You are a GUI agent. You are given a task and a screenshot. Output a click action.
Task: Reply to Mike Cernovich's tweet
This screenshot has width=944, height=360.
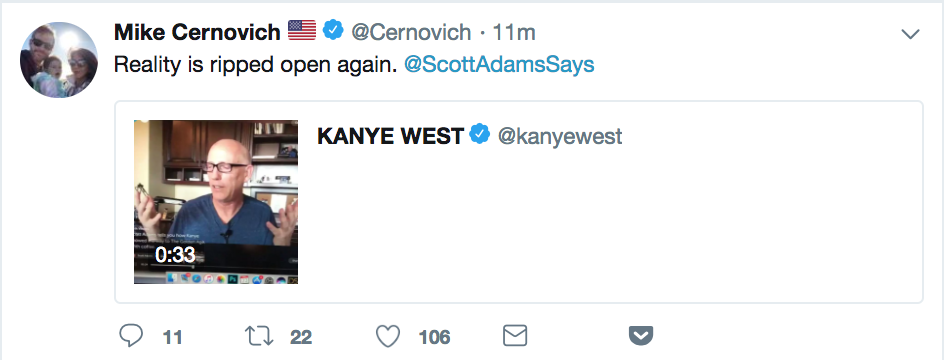click(x=131, y=337)
